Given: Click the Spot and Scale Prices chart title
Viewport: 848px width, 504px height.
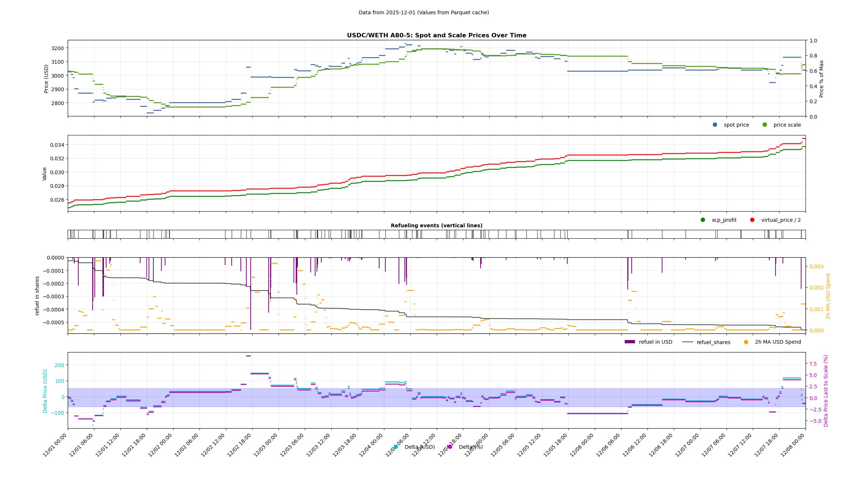Looking at the screenshot, I should (x=436, y=36).
